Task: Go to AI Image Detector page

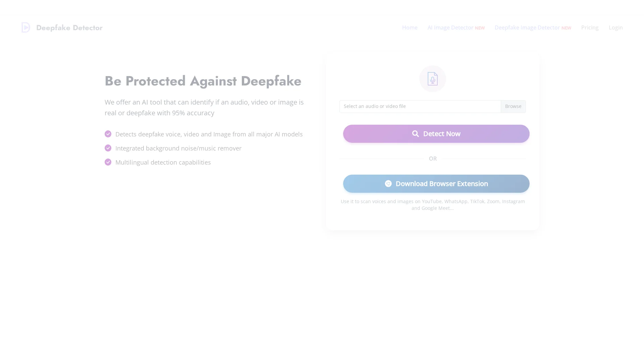Action: (450, 27)
